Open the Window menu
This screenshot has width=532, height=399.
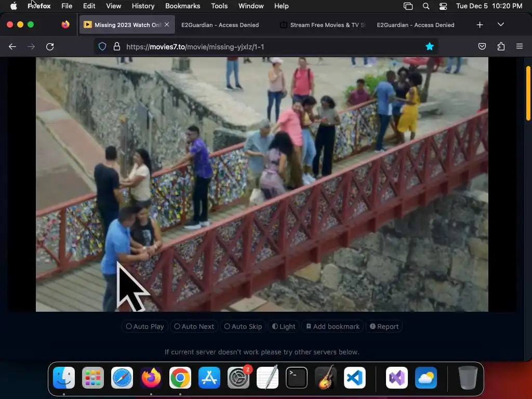pyautogui.click(x=251, y=6)
